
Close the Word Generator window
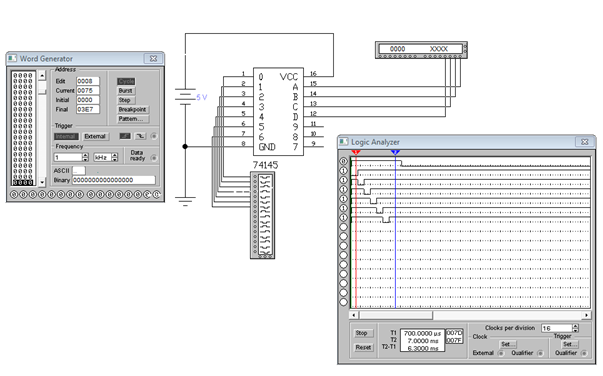(153, 58)
